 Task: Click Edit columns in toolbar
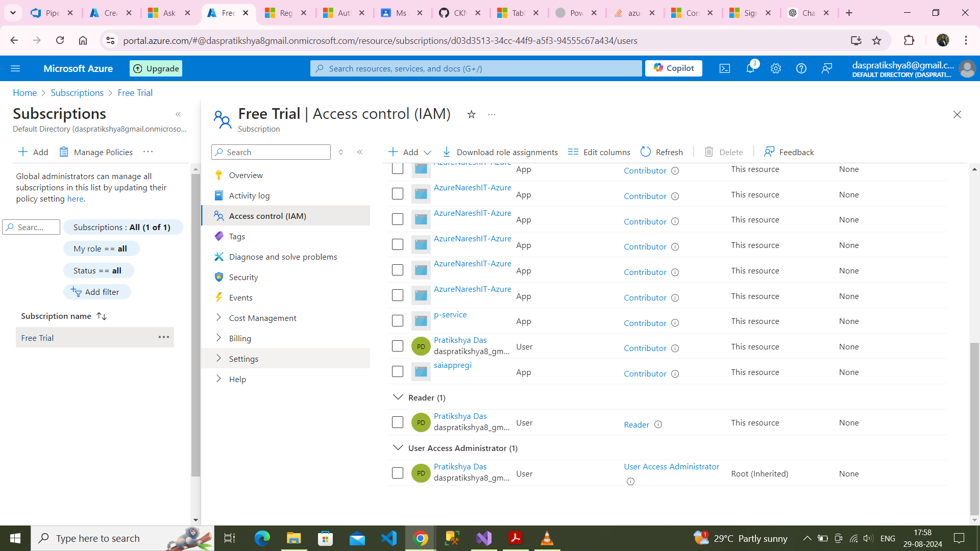(599, 152)
